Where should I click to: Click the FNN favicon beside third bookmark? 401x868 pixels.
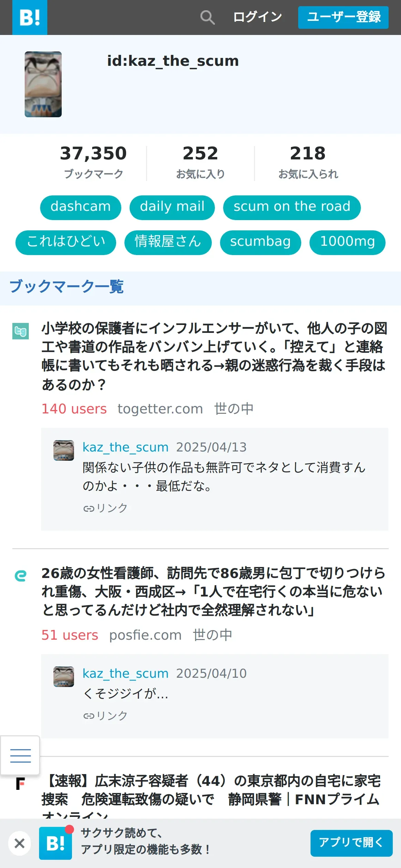pos(21,784)
